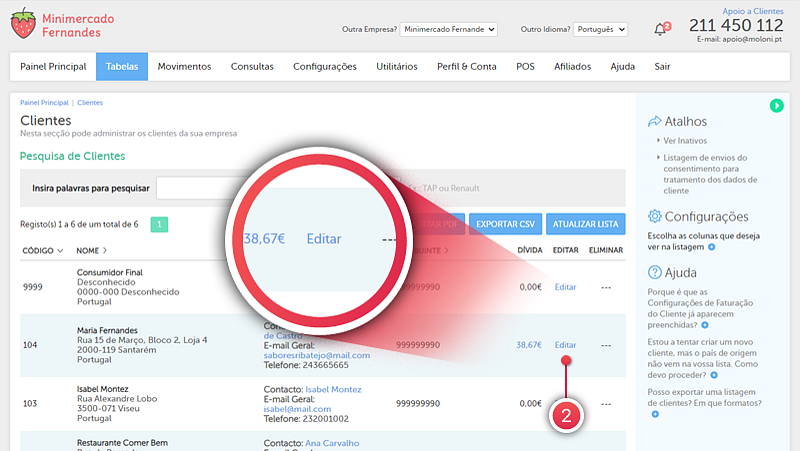Click the Configurações gear icon
This screenshot has width=800, height=451.
(656, 216)
